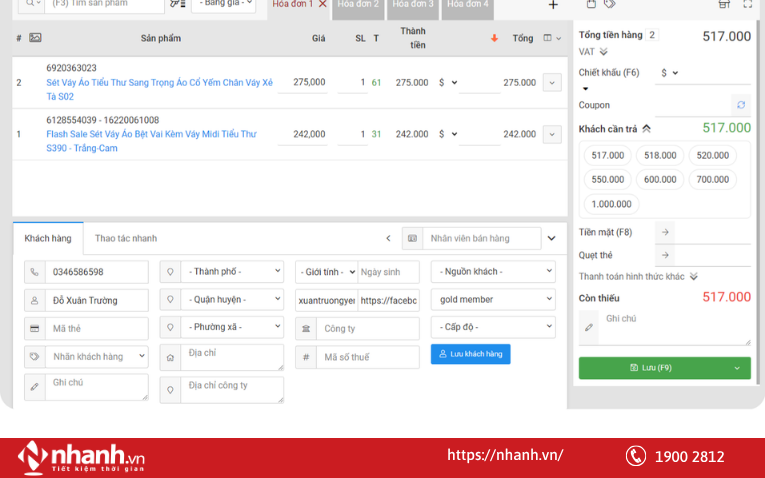Click the Lưu khách hàng button
The height and width of the screenshot is (478, 765).
[470, 354]
